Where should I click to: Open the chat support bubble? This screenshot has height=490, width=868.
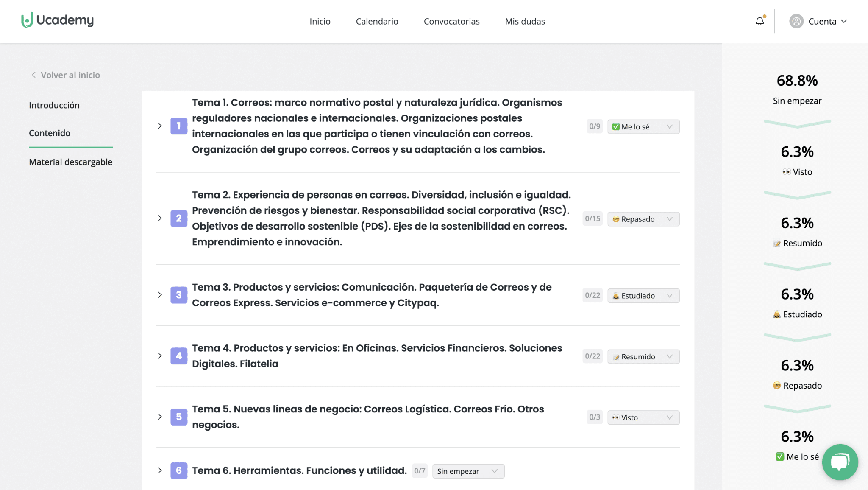[840, 462]
